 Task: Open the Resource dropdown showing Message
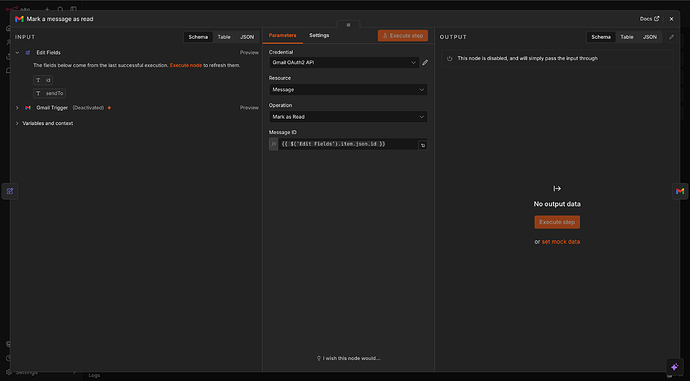[x=348, y=90]
